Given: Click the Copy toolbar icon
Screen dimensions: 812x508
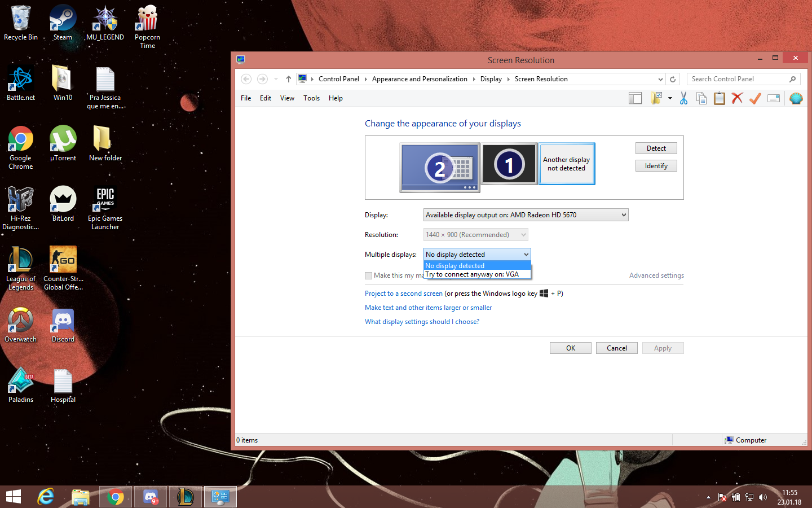Looking at the screenshot, I should [701, 98].
